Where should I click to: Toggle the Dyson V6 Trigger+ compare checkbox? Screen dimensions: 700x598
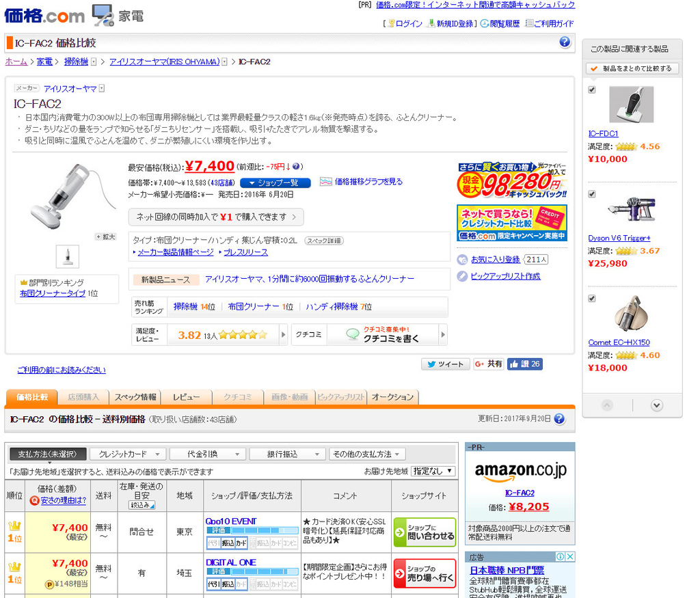tap(592, 195)
